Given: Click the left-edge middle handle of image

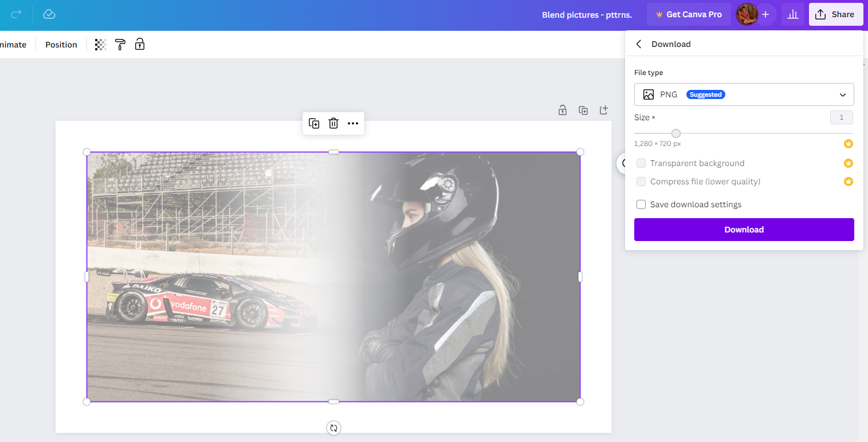Looking at the screenshot, I should tap(87, 277).
